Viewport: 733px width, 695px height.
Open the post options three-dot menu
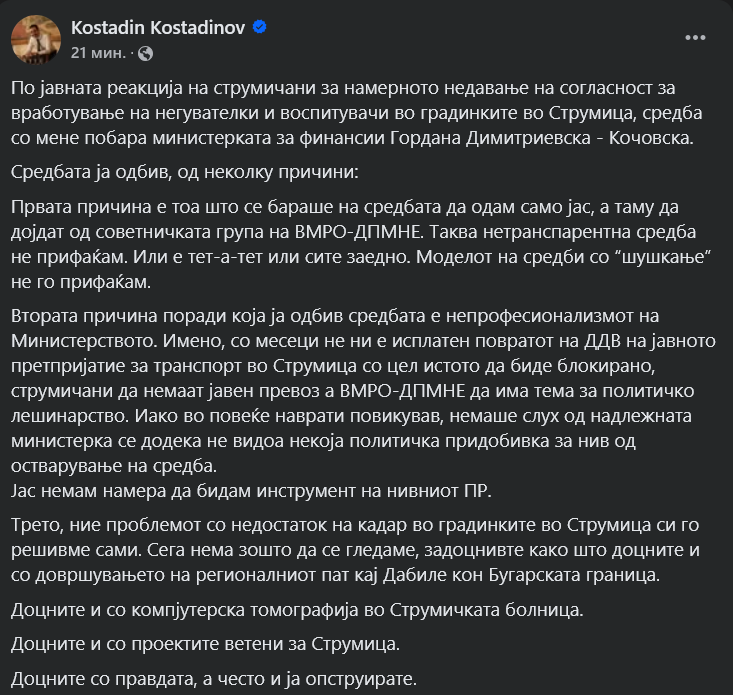tap(695, 37)
